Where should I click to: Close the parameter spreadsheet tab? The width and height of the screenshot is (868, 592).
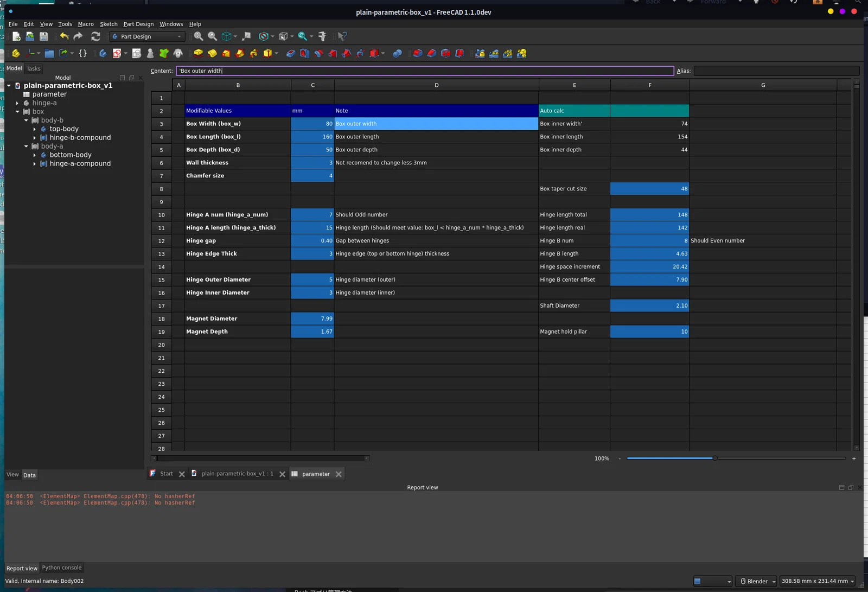(339, 474)
